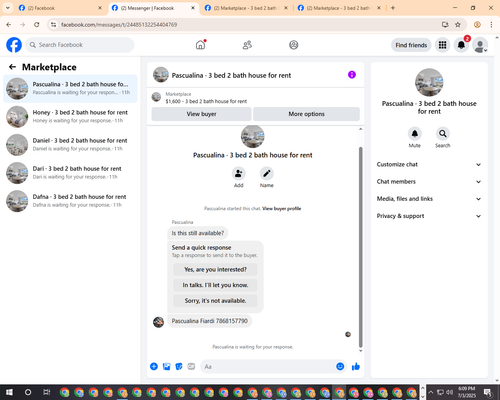500x400 pixels.
Task: Bookmark this page with the star icon
Action: (458, 25)
